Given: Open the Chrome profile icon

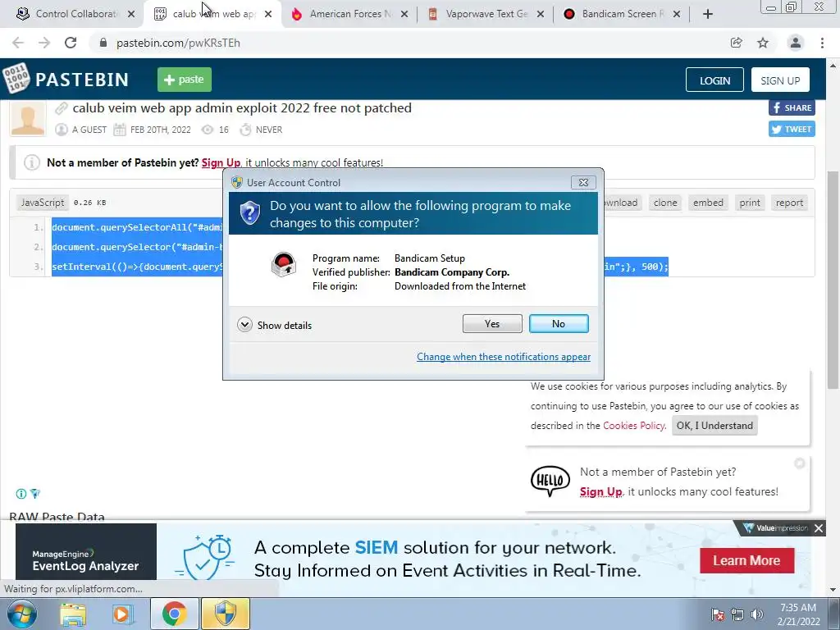Looking at the screenshot, I should click(796, 43).
